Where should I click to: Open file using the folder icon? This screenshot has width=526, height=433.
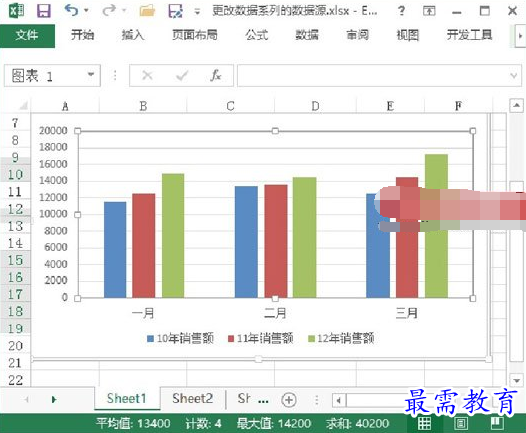coord(147,11)
